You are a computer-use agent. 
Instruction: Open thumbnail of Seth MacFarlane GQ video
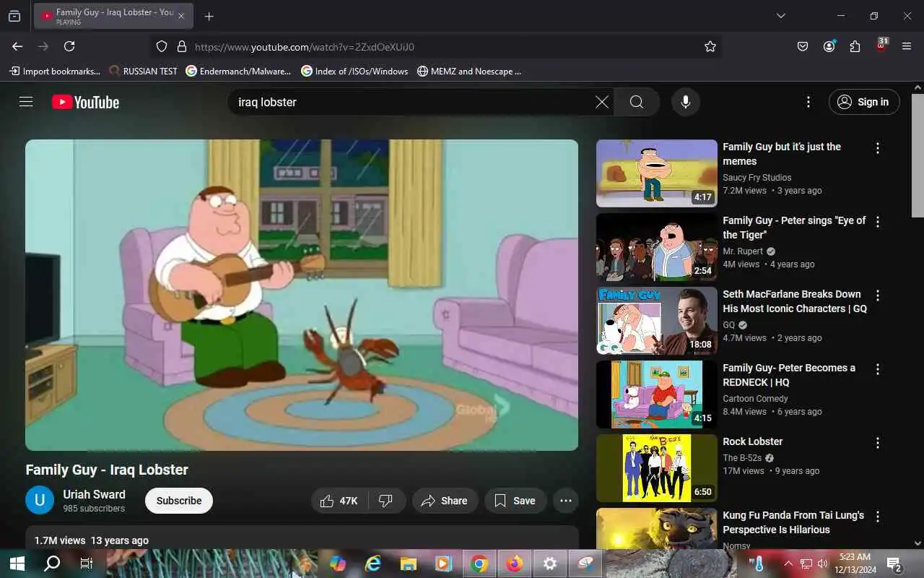[x=657, y=321]
